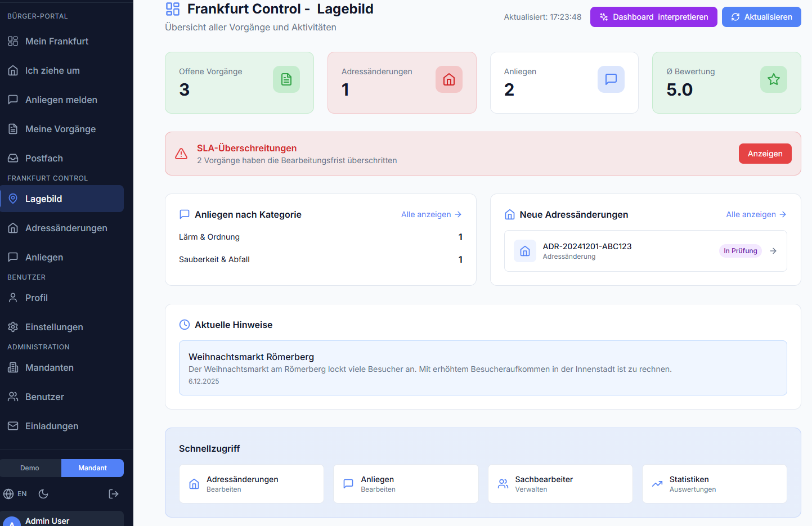Screen dimensions: 812x526
Task: Open the Postfach via its inbox icon
Action: (x=12, y=158)
